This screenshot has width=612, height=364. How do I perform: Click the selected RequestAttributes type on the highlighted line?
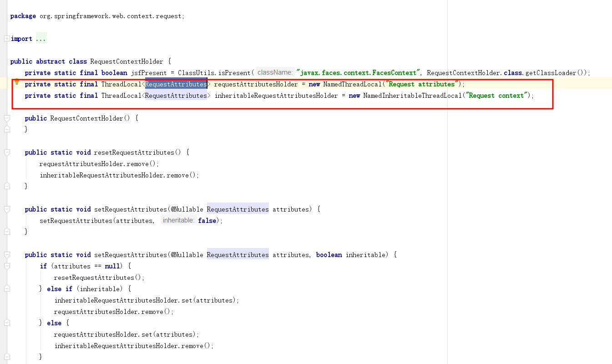176,84
